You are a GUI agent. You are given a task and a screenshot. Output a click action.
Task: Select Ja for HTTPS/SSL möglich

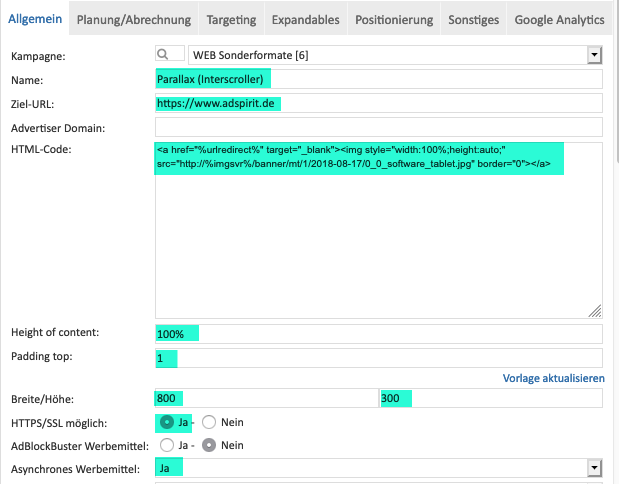[167, 423]
